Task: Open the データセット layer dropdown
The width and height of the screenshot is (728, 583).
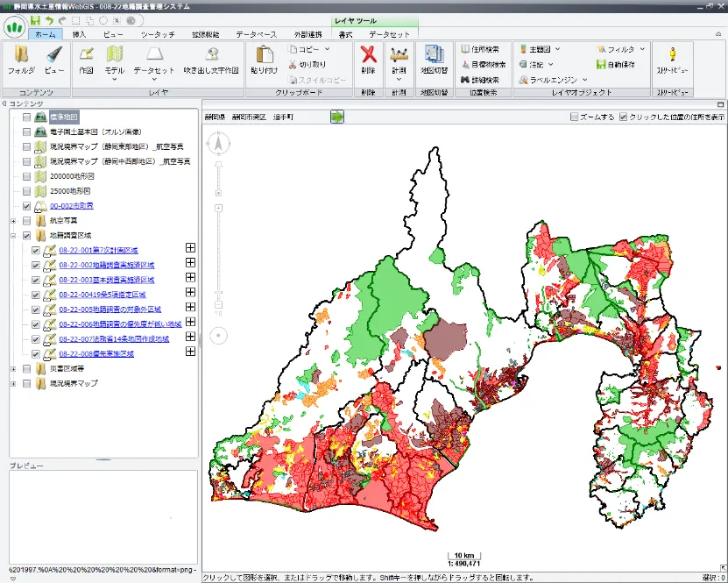Action: 154,80
